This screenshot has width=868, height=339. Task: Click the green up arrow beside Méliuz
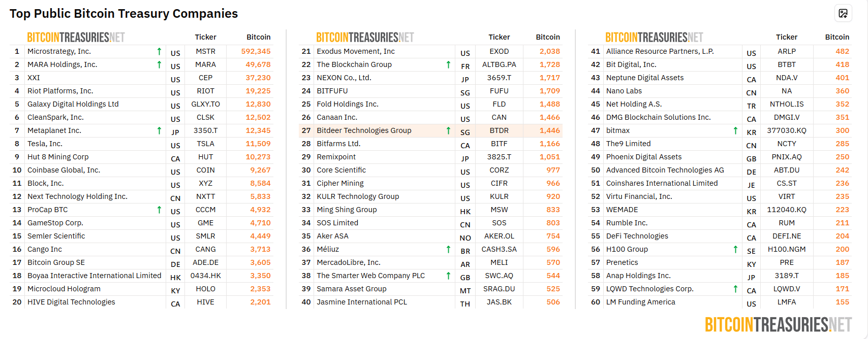pyautogui.click(x=448, y=249)
